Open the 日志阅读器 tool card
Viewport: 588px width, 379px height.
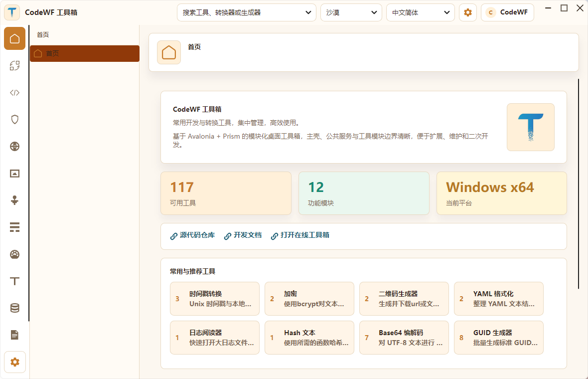(x=215, y=337)
